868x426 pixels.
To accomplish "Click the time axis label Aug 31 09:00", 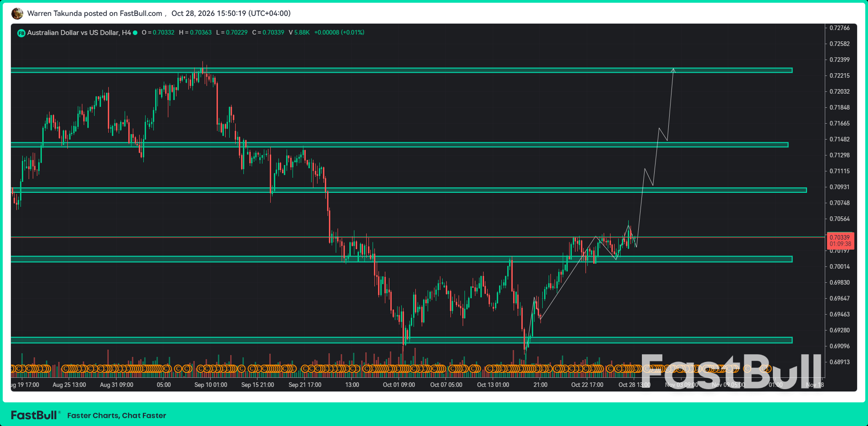I will point(116,385).
